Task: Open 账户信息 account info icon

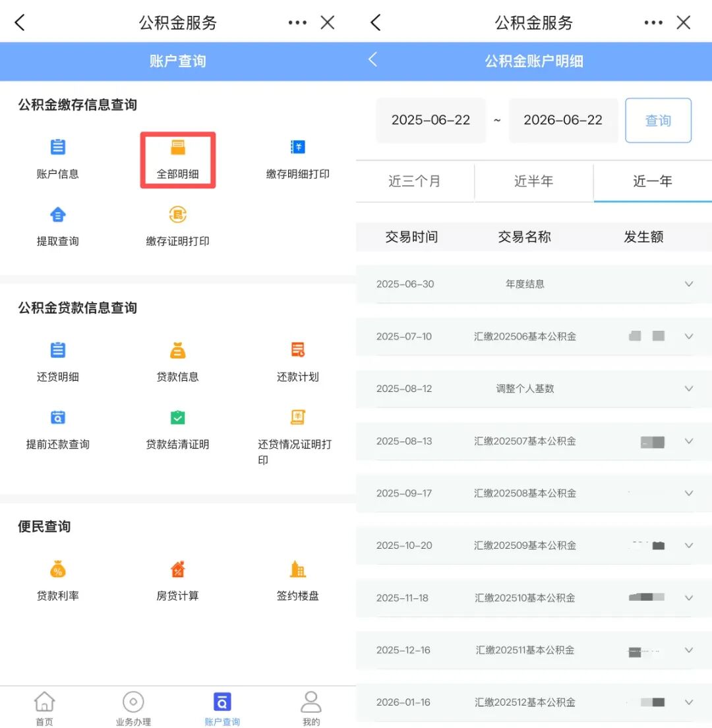Action: 57,148
